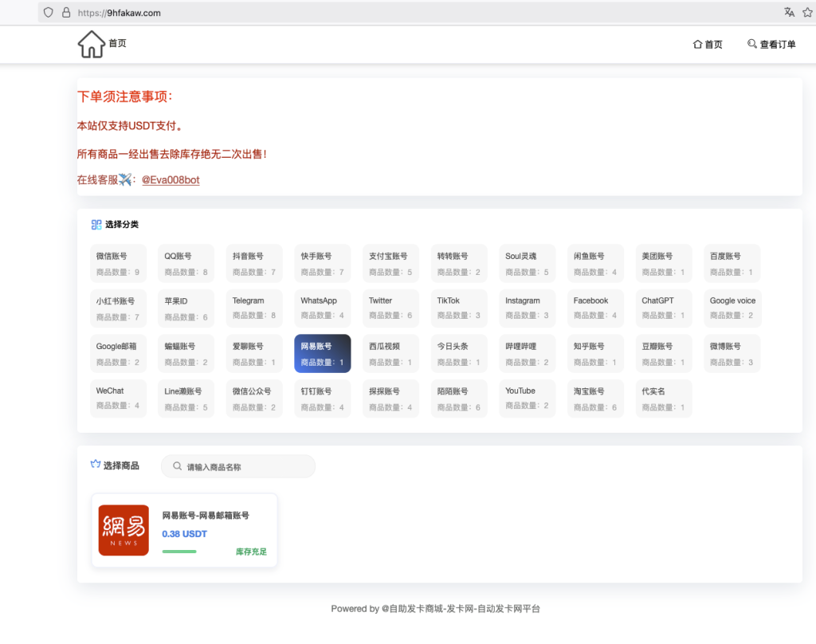
Task: Click the highlighted 网易账号 category
Action: click(x=323, y=354)
